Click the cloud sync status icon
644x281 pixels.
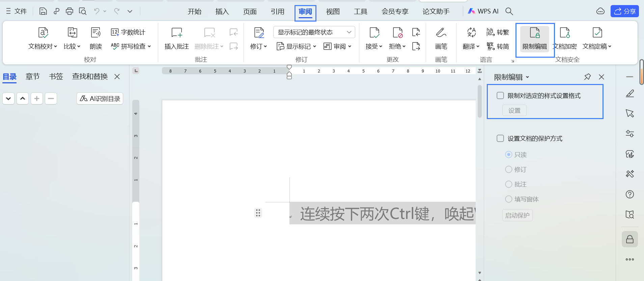coord(600,11)
